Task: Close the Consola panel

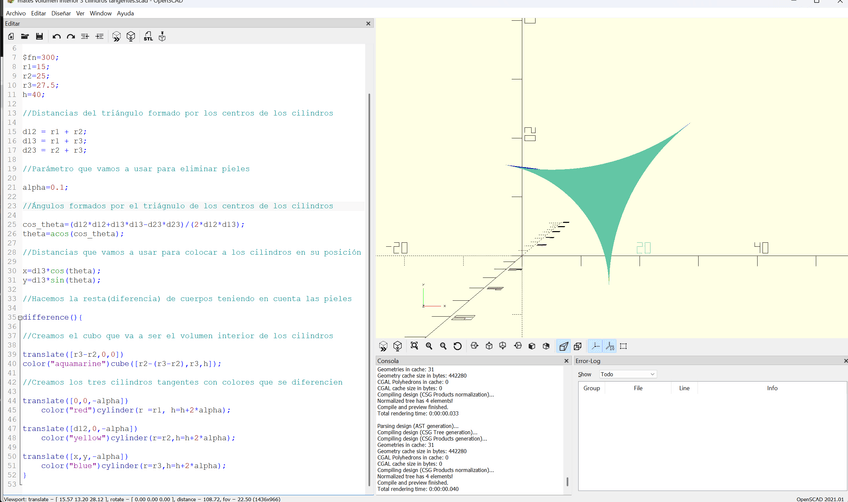Action: (566, 361)
